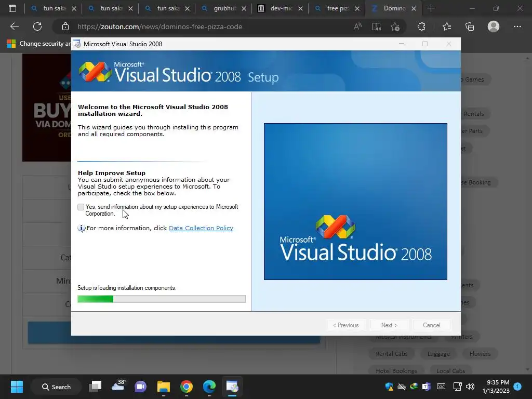The height and width of the screenshot is (399, 532).
Task: Open the touch keyboard tray icon
Action: [441, 387]
